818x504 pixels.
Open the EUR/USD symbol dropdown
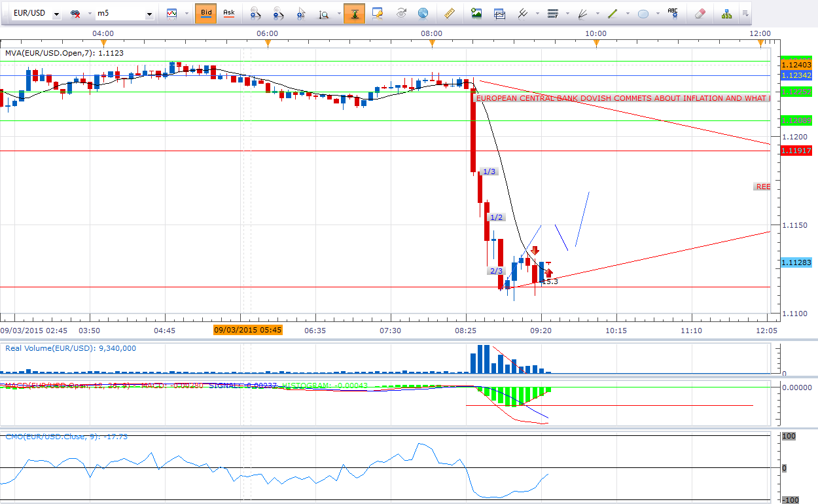point(56,14)
